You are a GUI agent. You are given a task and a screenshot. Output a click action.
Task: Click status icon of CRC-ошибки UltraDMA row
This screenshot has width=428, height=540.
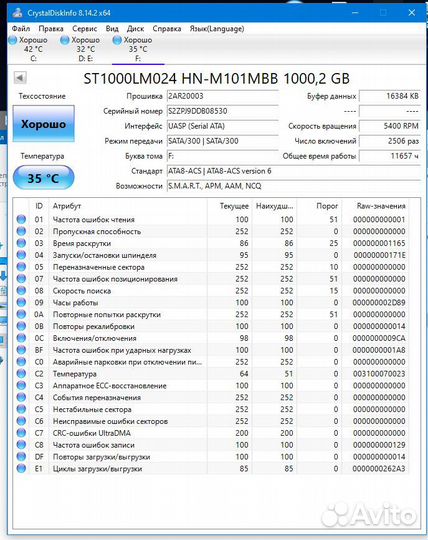coord(21,433)
